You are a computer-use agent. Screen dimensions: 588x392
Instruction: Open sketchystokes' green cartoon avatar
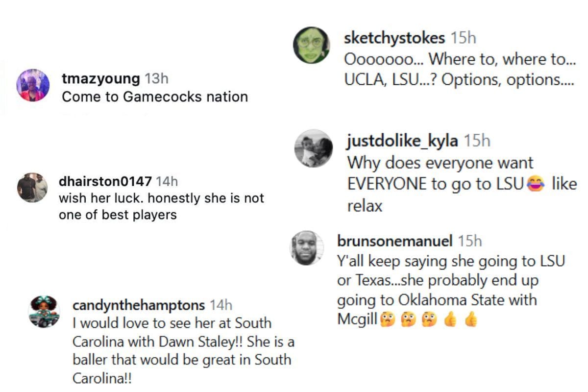(311, 46)
